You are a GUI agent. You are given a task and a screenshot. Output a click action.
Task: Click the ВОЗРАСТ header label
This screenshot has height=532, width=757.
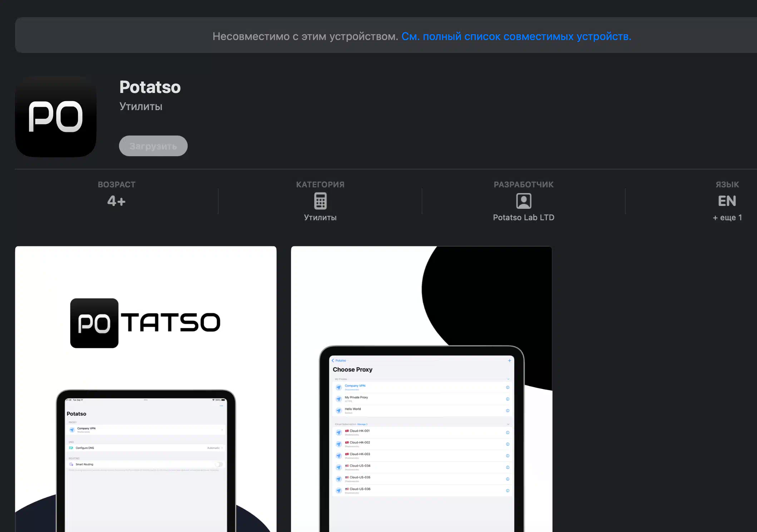click(117, 184)
